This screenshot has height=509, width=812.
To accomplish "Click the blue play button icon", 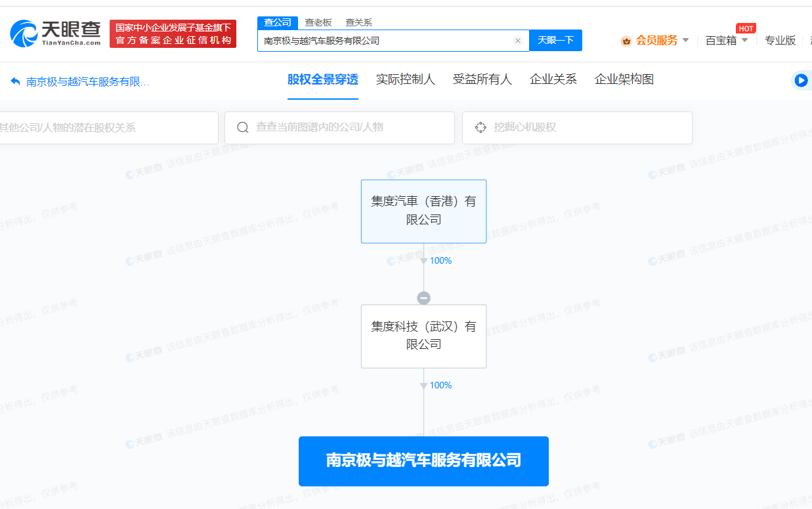I will pyautogui.click(x=801, y=80).
